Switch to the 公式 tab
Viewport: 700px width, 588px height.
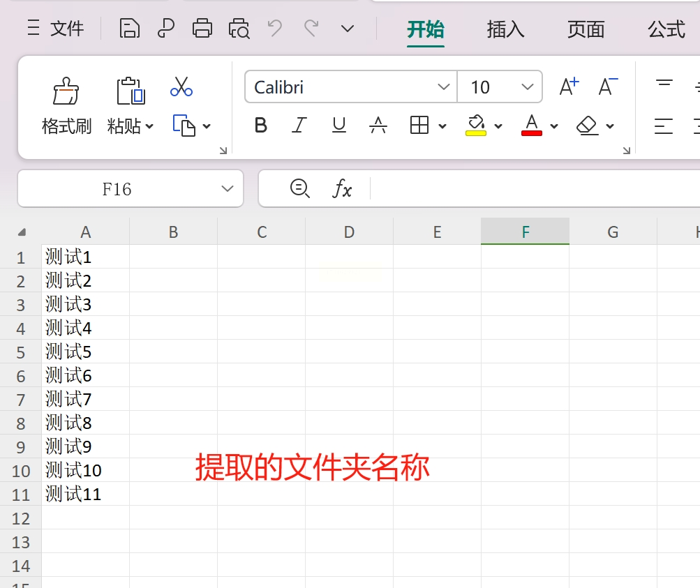[666, 30]
